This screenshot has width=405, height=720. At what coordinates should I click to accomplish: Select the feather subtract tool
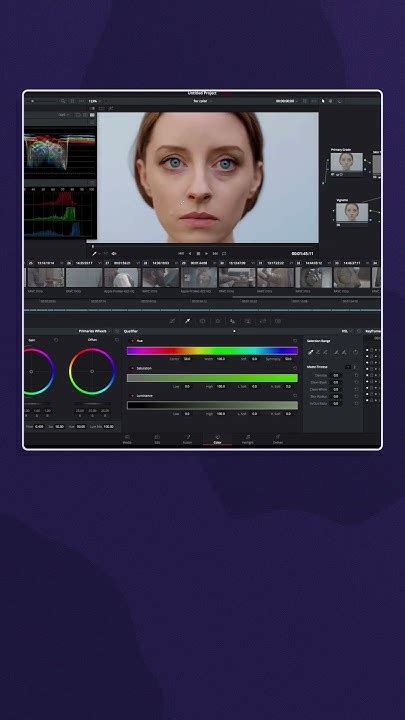click(x=336, y=352)
